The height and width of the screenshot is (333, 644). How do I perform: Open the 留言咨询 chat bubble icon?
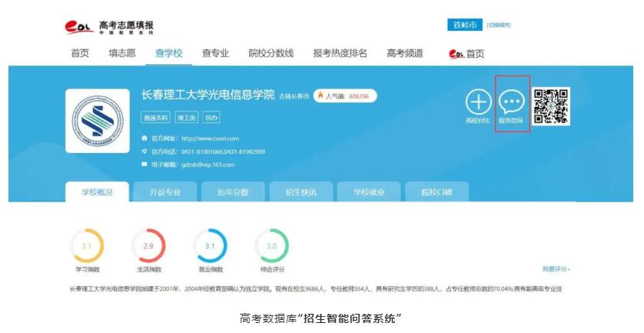[x=511, y=102]
